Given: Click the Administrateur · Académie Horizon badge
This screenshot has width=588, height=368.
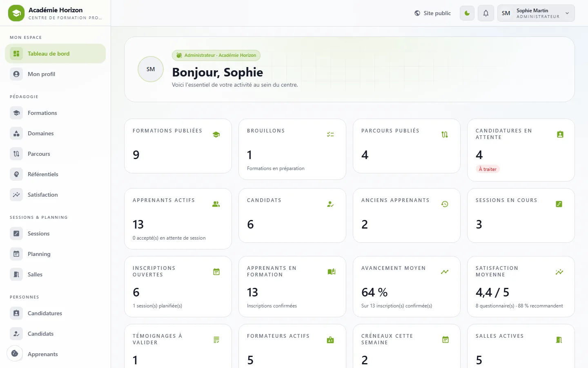Looking at the screenshot, I should 216,55.
